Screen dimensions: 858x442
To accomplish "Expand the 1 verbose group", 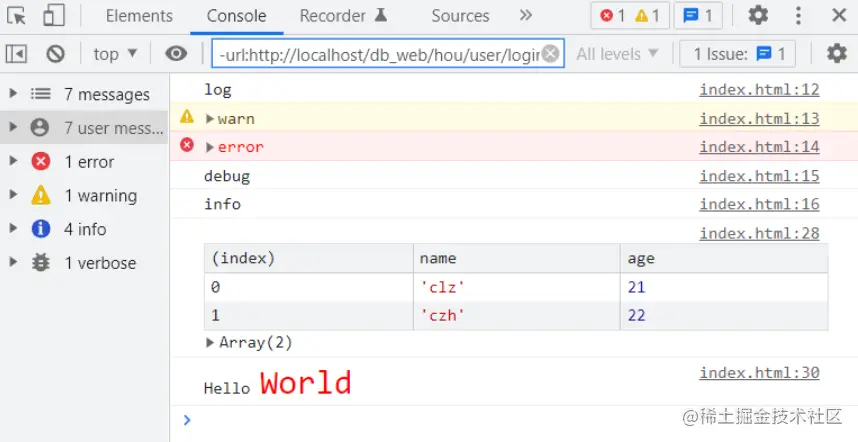I will [13, 263].
